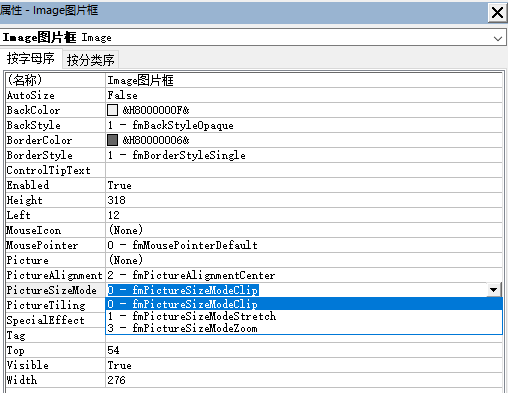Select the (名称) property name
This screenshot has width=508, height=393.
click(55, 80)
